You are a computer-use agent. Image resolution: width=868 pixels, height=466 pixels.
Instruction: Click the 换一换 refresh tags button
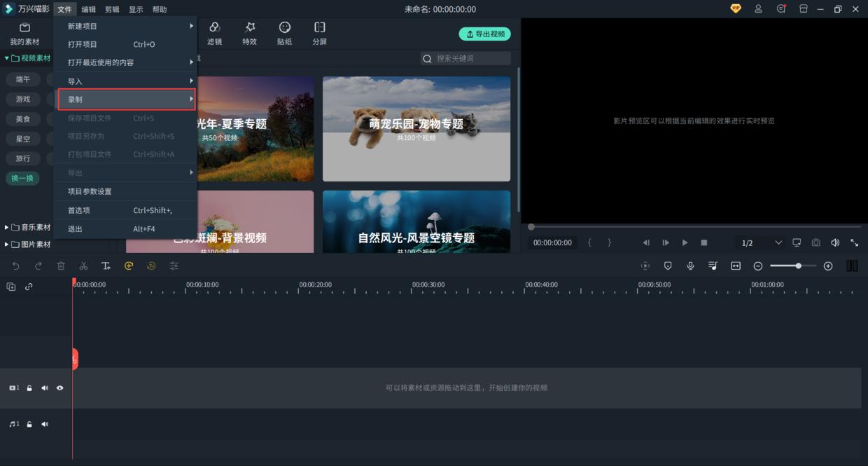point(22,178)
